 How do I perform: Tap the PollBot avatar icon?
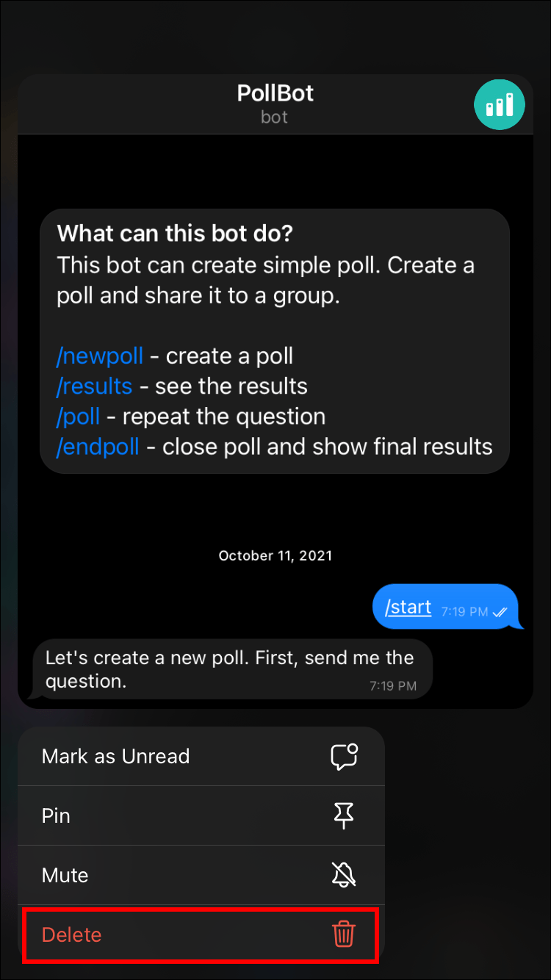(500, 104)
